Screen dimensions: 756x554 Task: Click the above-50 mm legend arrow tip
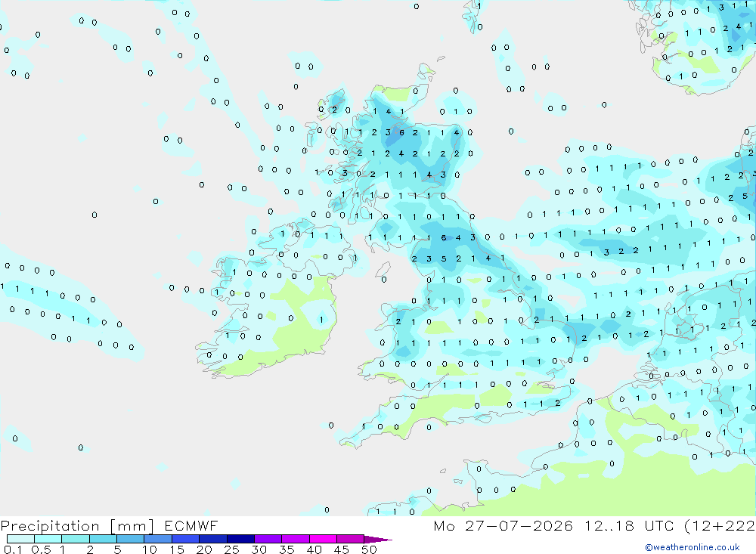pos(378,540)
